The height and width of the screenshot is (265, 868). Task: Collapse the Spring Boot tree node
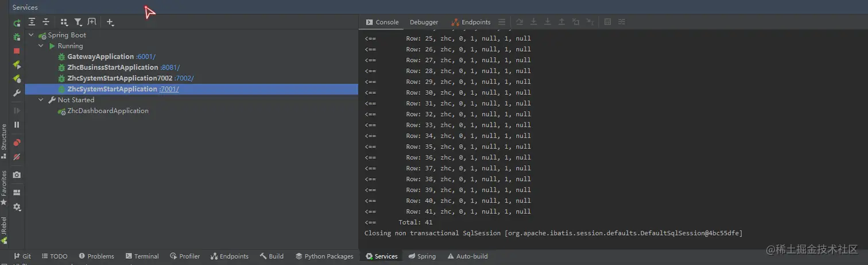point(31,35)
